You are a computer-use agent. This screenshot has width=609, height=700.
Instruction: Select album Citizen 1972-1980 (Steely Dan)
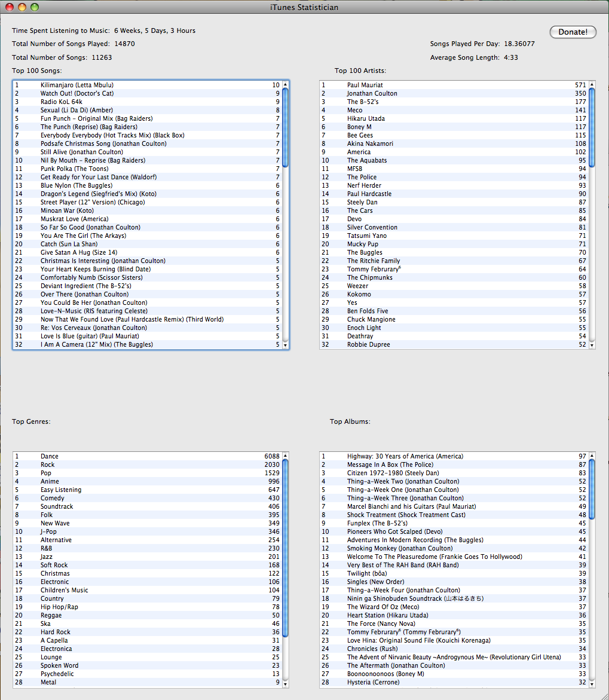[x=454, y=473]
